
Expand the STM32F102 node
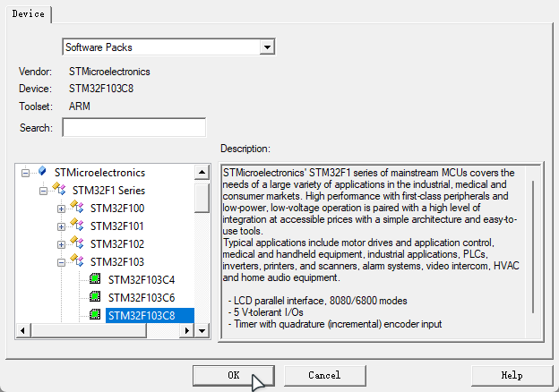61,244
